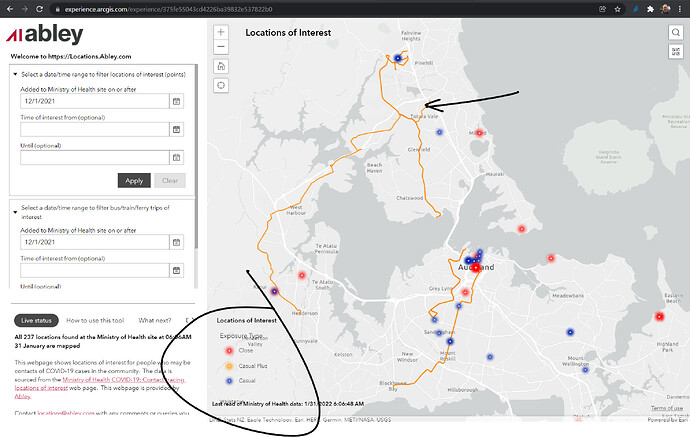Collapse the bus/train/ferry trips filter section
The width and height of the screenshot is (690, 437).
point(15,208)
